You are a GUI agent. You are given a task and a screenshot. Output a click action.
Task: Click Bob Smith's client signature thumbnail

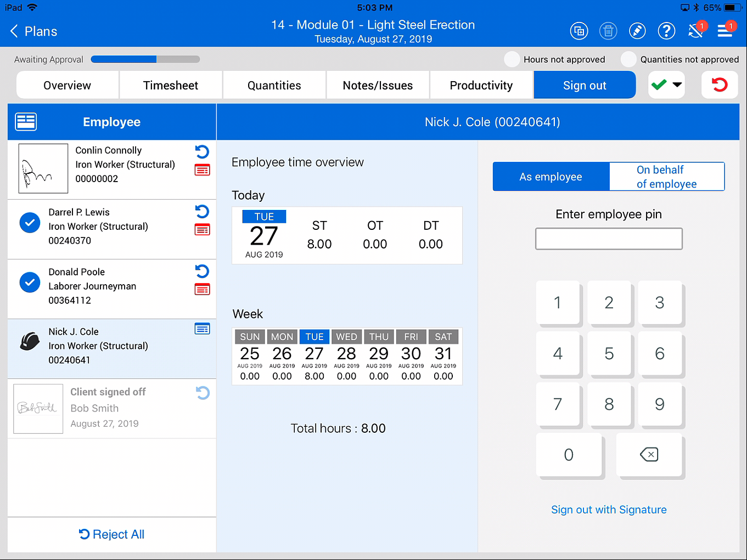point(38,409)
